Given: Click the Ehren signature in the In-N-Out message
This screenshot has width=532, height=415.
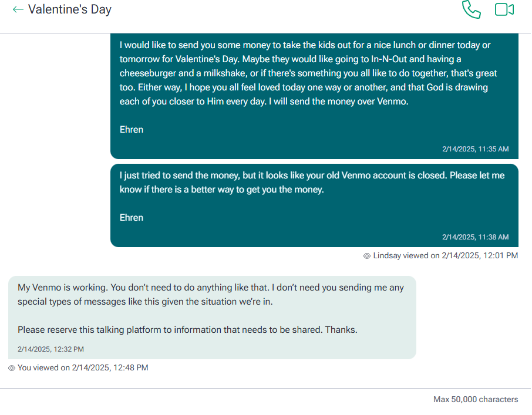Looking at the screenshot, I should [132, 130].
